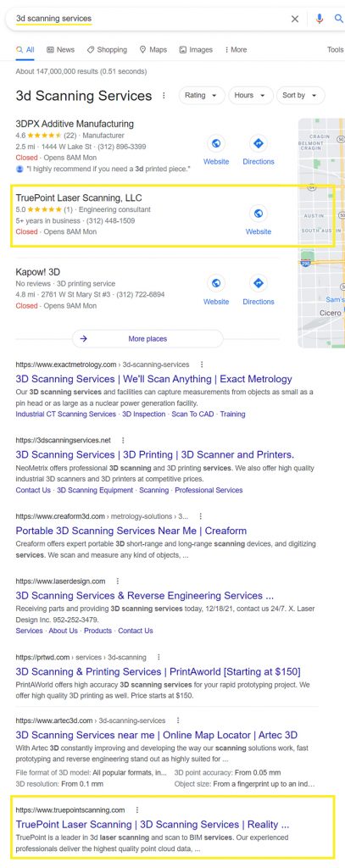345x868 pixels.
Task: Open 3DPX Additive Manufacturing Website globe icon
Action: click(x=216, y=144)
